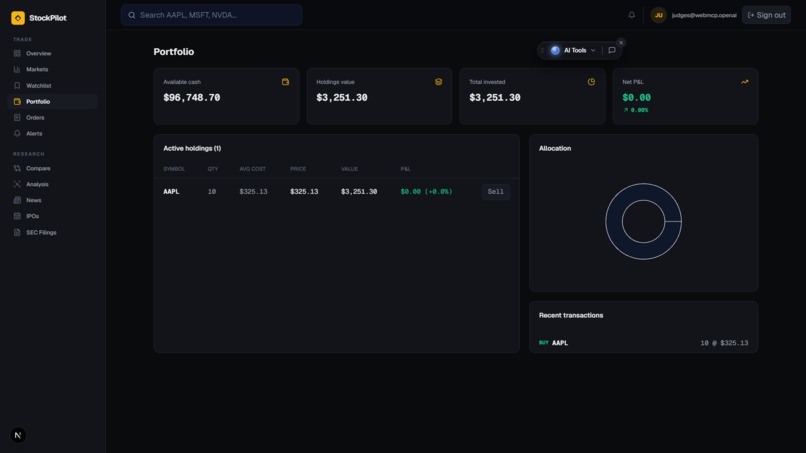Click the JU user avatar
This screenshot has width=806, height=453.
pos(658,15)
